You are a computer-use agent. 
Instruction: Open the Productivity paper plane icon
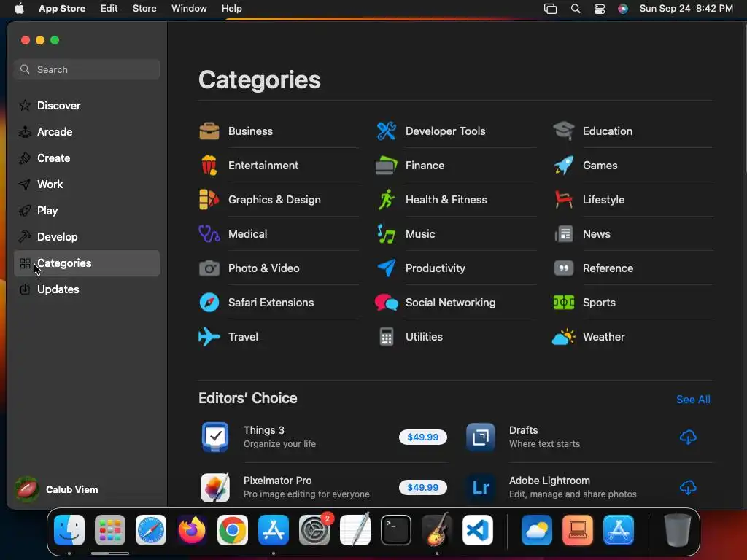387,268
